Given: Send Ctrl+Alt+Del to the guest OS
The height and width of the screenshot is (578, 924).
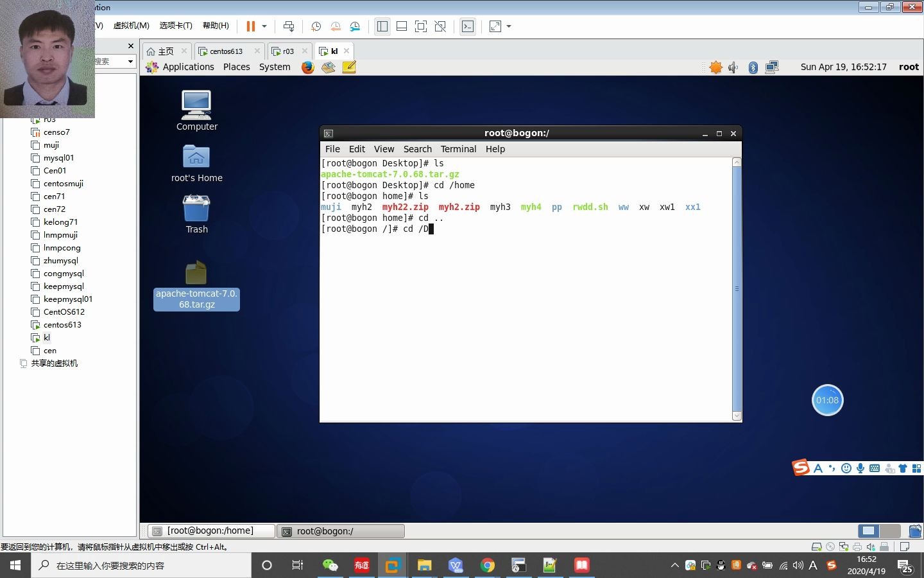Looking at the screenshot, I should (289, 26).
